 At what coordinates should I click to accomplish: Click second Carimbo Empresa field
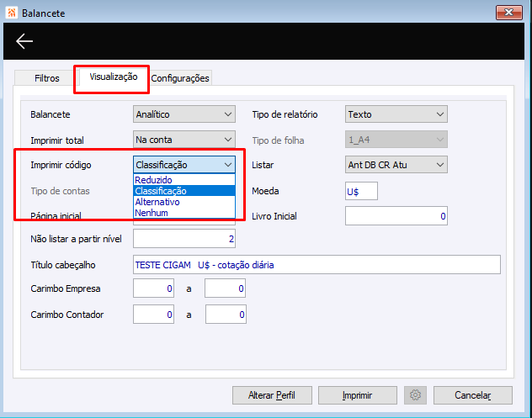[225, 288]
